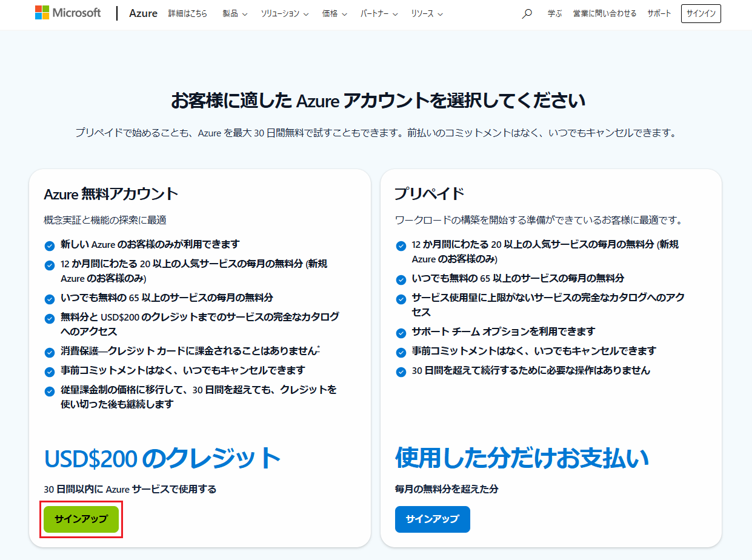The image size is (752, 560).
Task: Open the サポート link
Action: click(659, 13)
